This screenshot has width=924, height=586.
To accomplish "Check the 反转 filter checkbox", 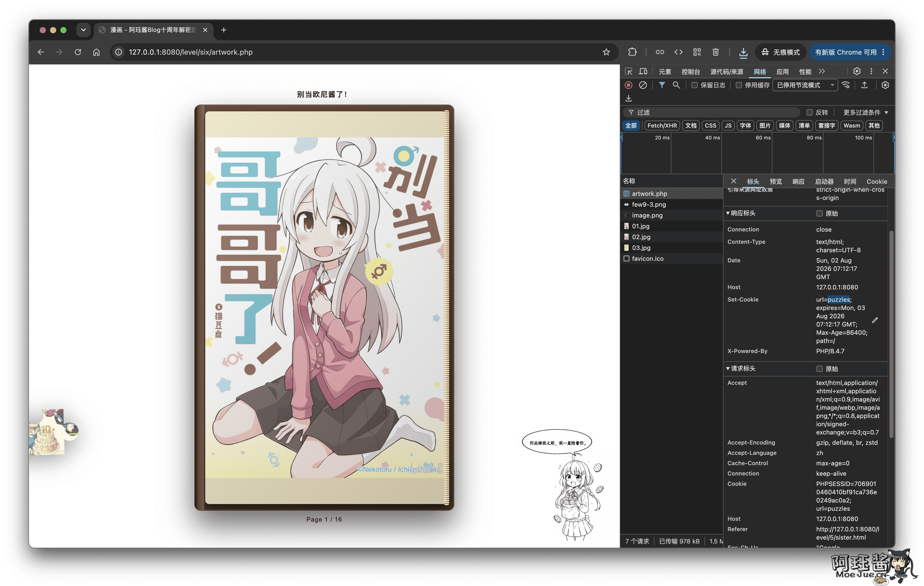I will click(809, 112).
